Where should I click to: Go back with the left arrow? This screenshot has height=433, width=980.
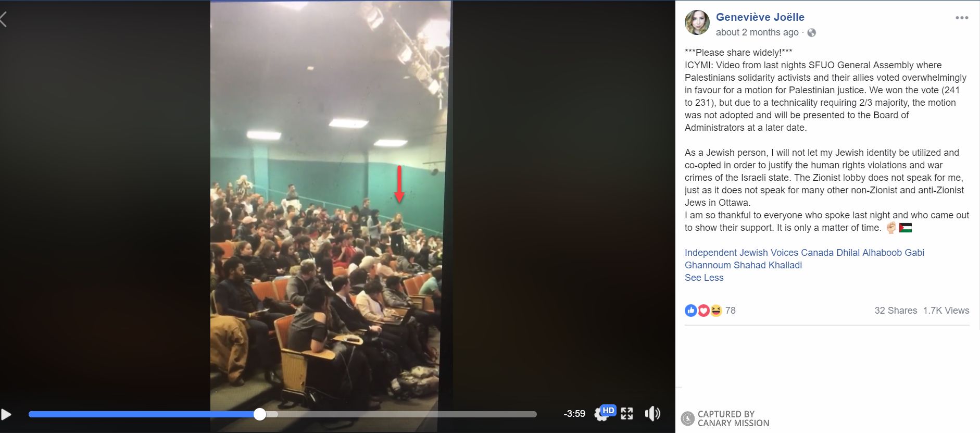click(3, 19)
